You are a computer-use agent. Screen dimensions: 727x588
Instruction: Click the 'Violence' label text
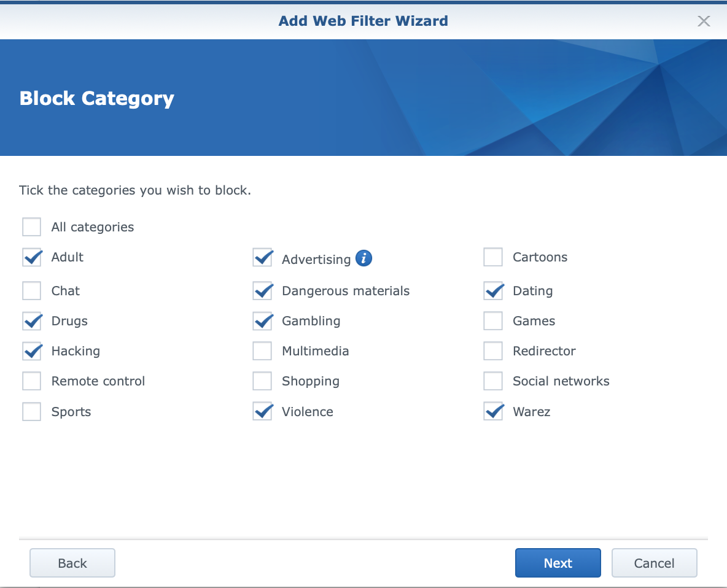308,411
